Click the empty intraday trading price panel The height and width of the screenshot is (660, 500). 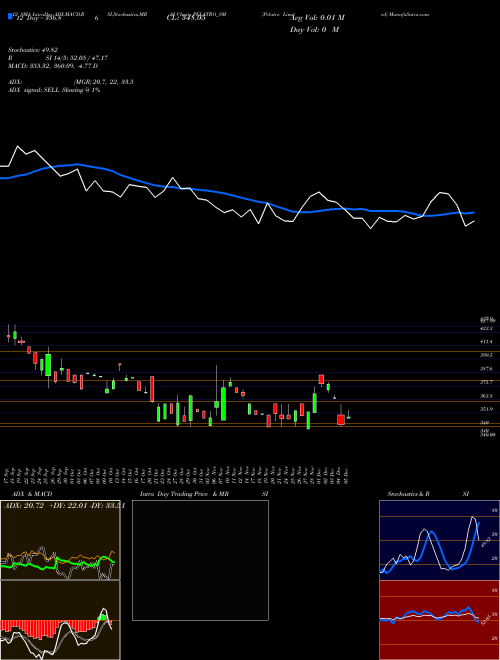[200, 560]
